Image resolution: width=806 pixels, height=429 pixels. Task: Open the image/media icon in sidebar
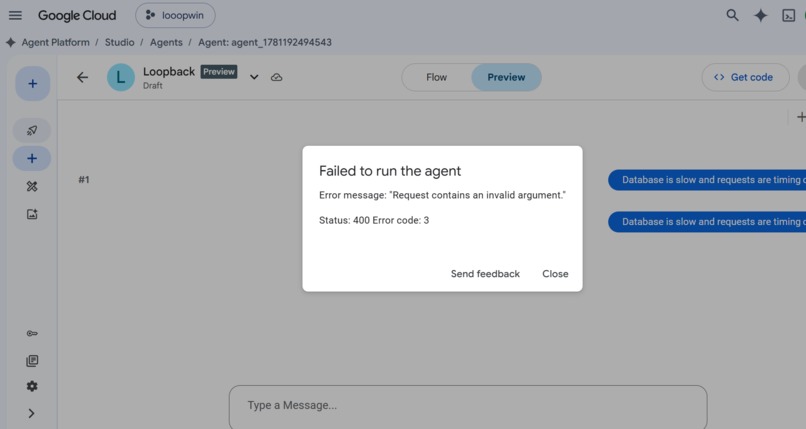pyautogui.click(x=32, y=214)
